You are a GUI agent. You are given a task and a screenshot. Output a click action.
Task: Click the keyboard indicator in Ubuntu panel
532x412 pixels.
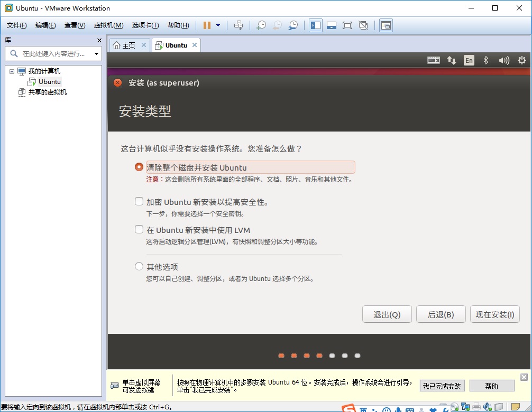(x=433, y=60)
